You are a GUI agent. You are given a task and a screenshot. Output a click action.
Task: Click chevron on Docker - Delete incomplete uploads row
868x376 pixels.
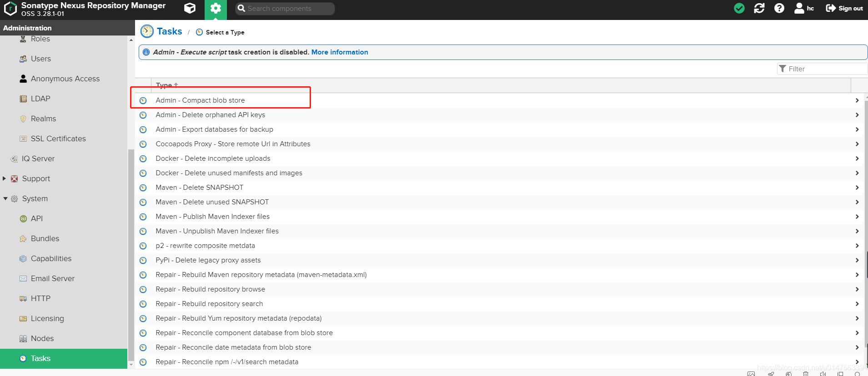857,158
